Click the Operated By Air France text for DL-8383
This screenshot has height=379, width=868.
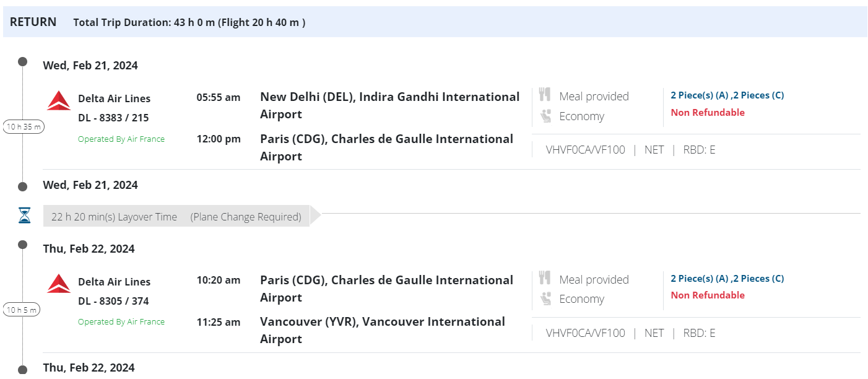pos(121,139)
